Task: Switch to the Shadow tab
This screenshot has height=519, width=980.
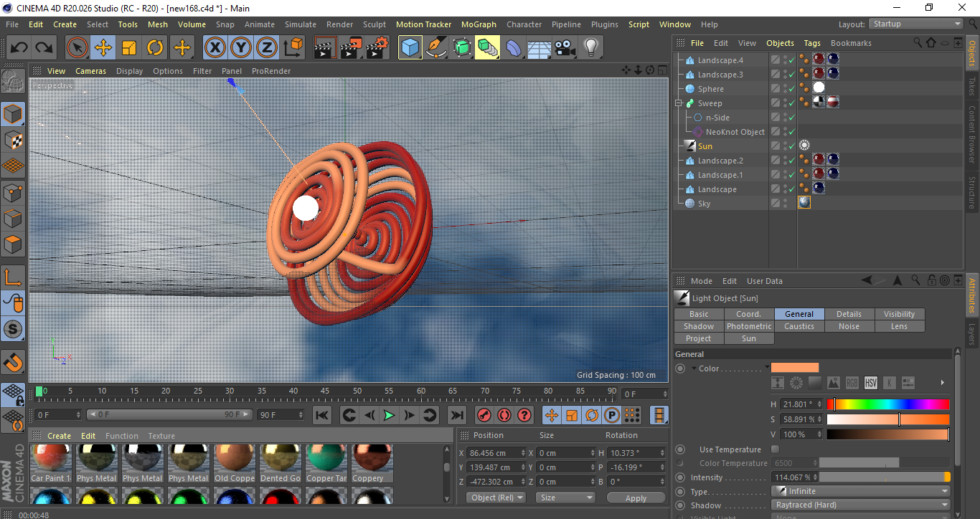Action: point(699,326)
